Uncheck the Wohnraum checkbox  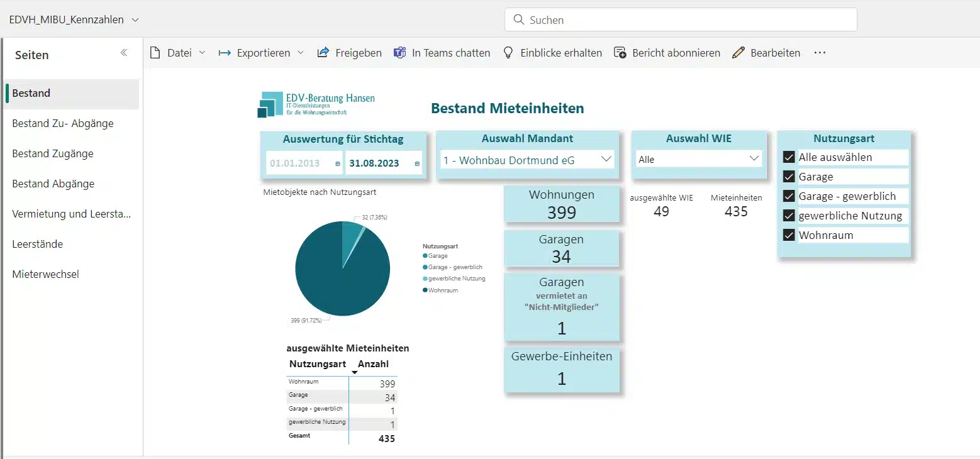pyautogui.click(x=789, y=235)
